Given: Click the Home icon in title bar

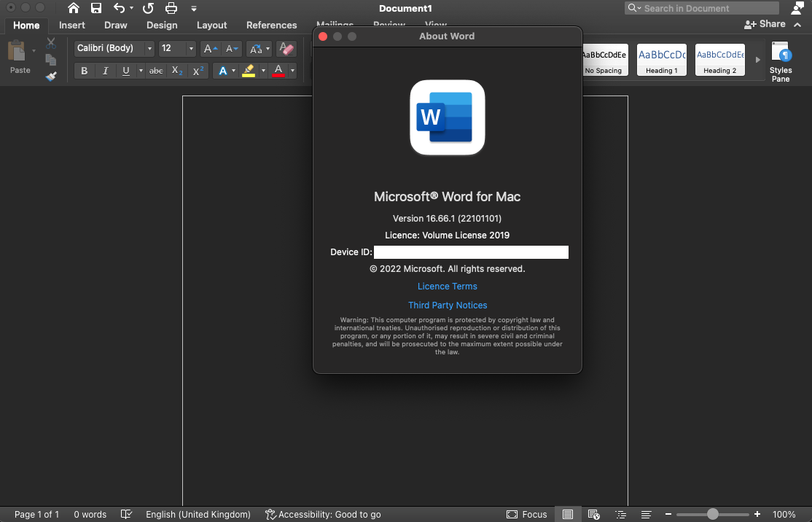Looking at the screenshot, I should tap(74, 8).
